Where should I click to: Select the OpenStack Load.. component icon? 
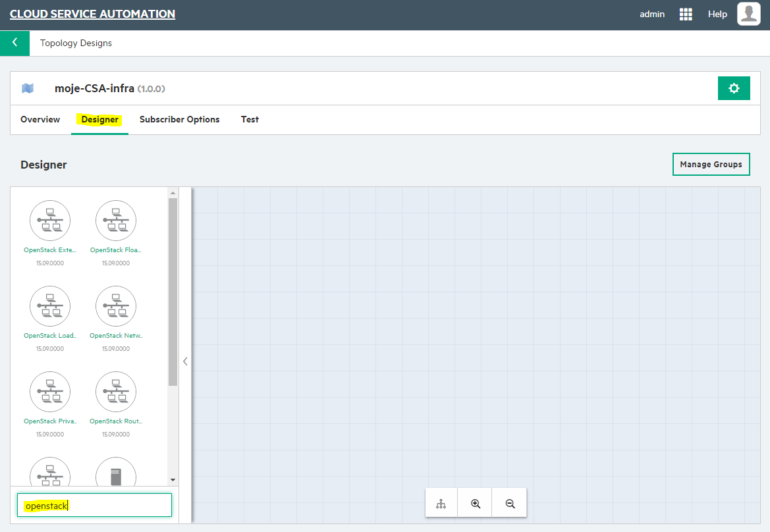tap(50, 306)
